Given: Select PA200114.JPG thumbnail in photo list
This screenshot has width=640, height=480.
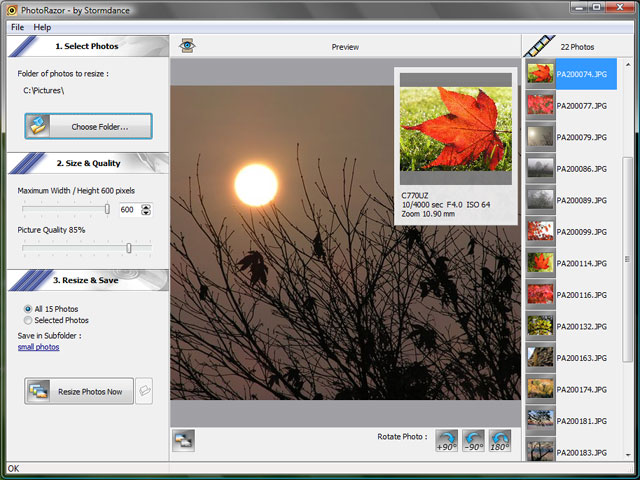Looking at the screenshot, I should coord(540,263).
